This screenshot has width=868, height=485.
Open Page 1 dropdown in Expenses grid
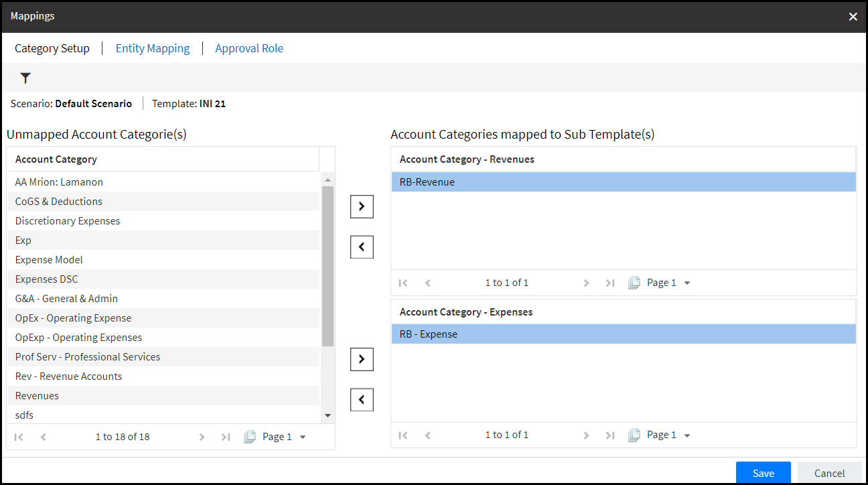pos(668,435)
